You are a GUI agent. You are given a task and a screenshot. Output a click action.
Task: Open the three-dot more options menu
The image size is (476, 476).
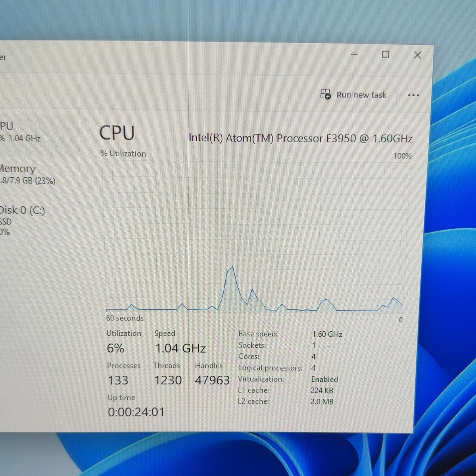click(x=413, y=95)
